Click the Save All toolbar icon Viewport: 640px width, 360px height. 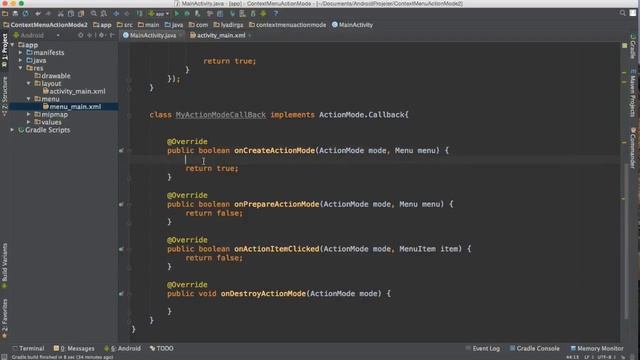coord(15,13)
